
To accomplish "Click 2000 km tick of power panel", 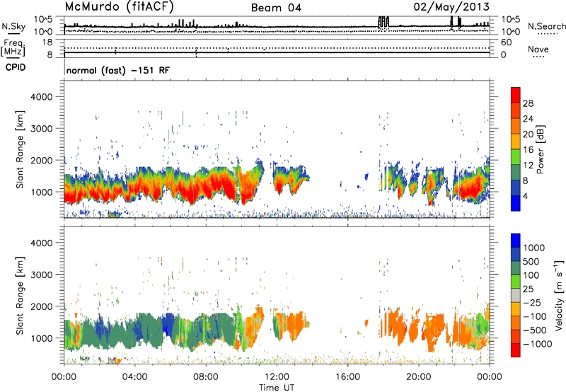I will coord(42,160).
